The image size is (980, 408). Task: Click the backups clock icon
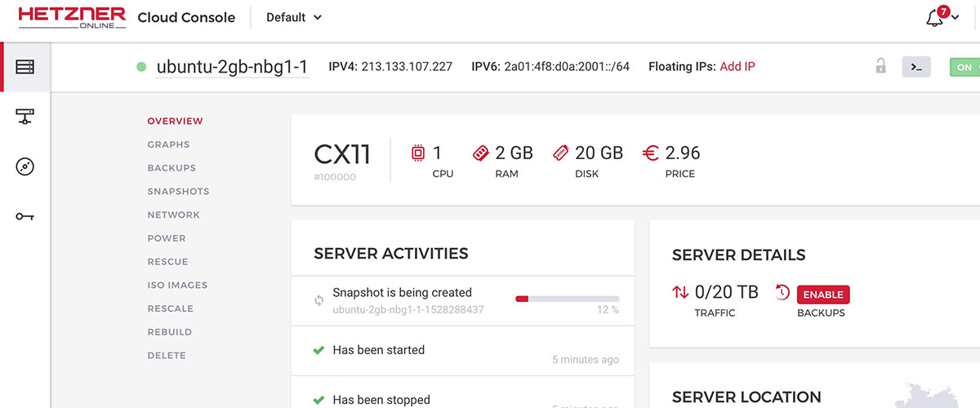(x=782, y=291)
